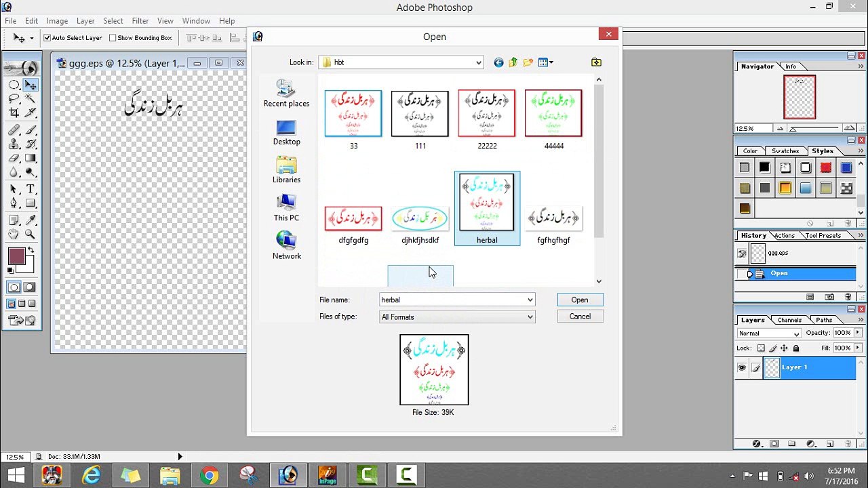This screenshot has width=868, height=488.
Task: Swap foreground and background colors
Action: 30,251
